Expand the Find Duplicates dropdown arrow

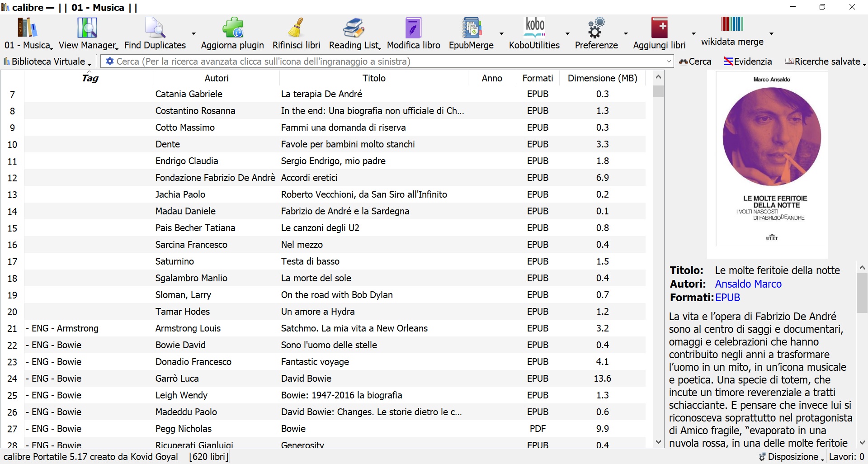coord(193,33)
